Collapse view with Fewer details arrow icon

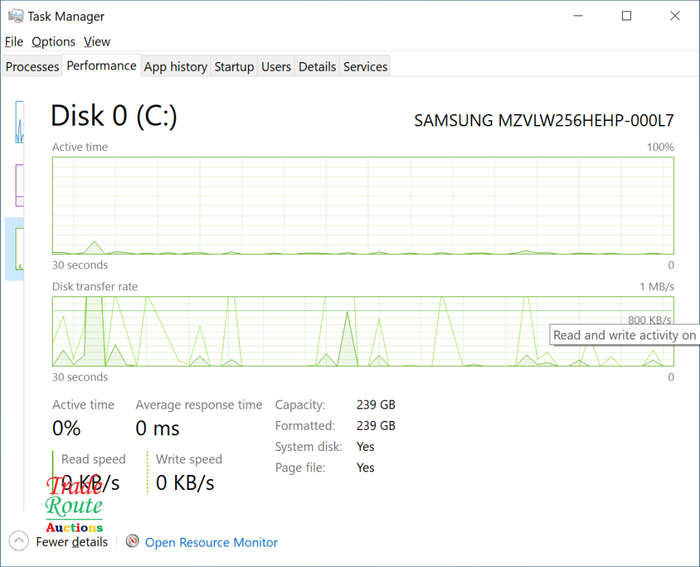coord(18,541)
